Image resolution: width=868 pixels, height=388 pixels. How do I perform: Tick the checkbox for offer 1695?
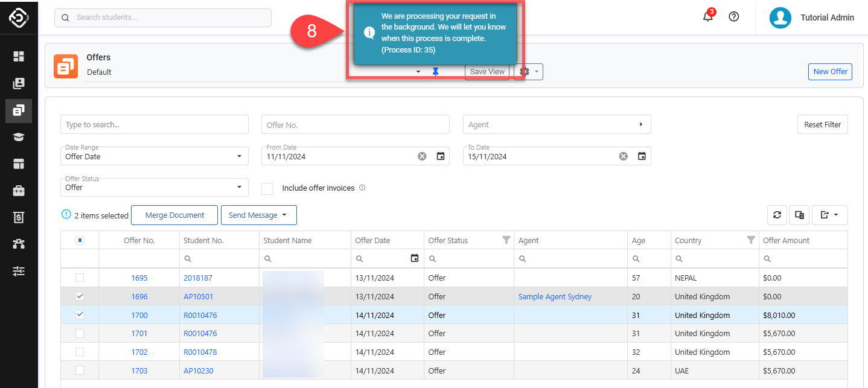coord(80,278)
